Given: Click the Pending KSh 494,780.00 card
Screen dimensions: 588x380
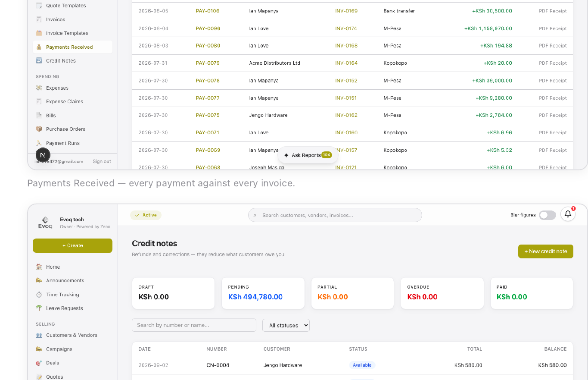Looking at the screenshot, I should coord(263,293).
